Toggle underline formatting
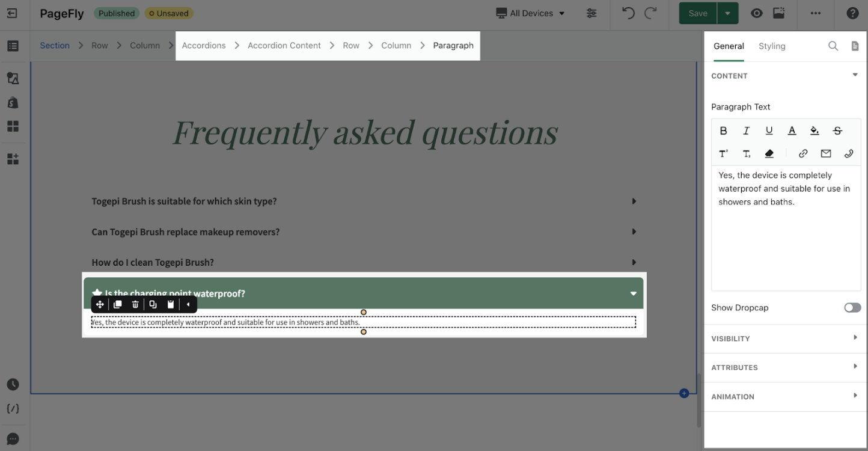The height and width of the screenshot is (451, 868). (769, 130)
